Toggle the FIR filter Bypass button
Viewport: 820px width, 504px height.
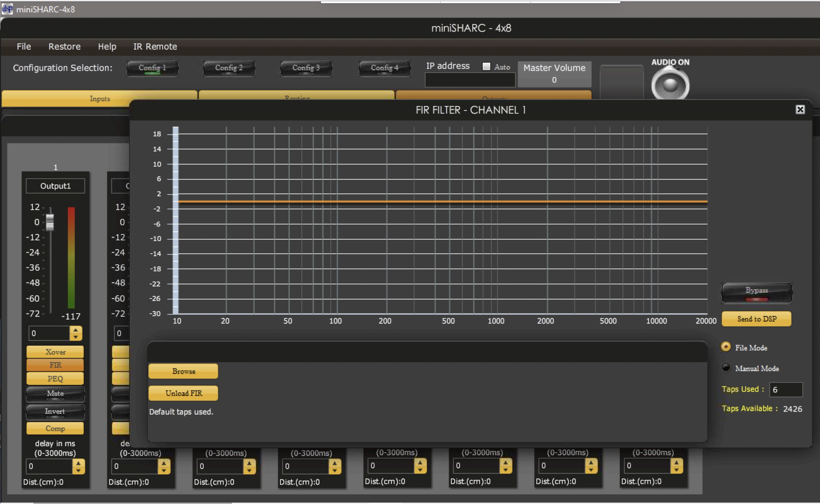point(757,293)
